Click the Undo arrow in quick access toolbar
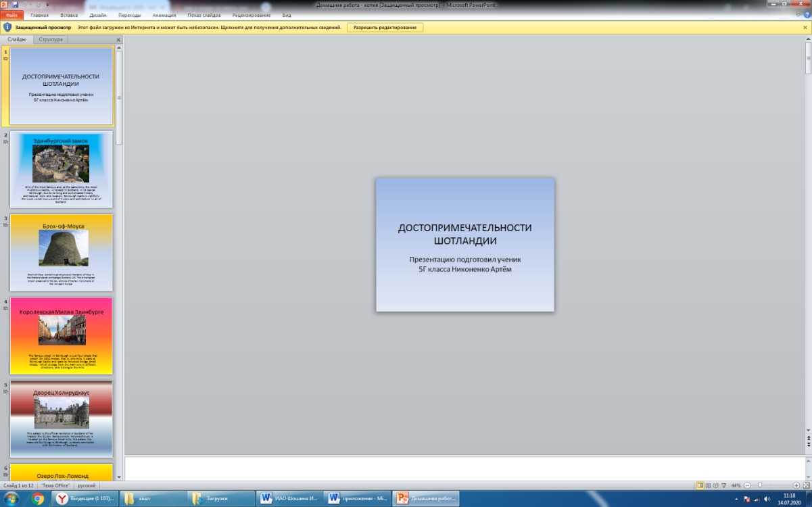 pyautogui.click(x=25, y=5)
